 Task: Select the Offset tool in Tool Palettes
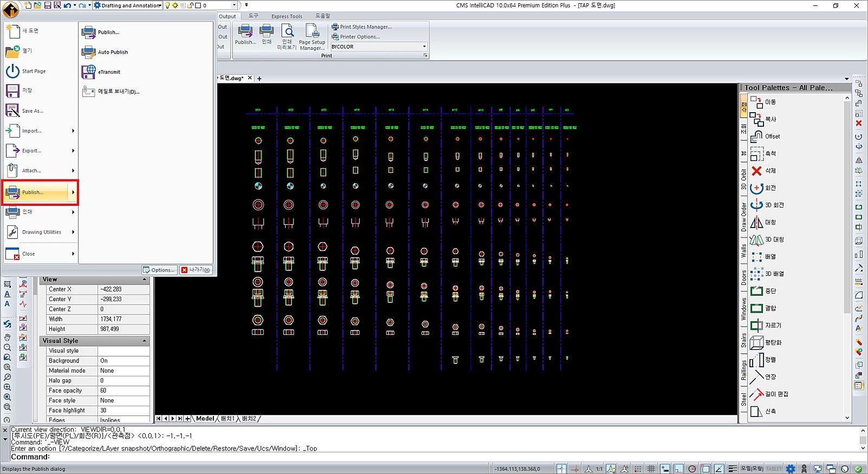tap(766, 137)
